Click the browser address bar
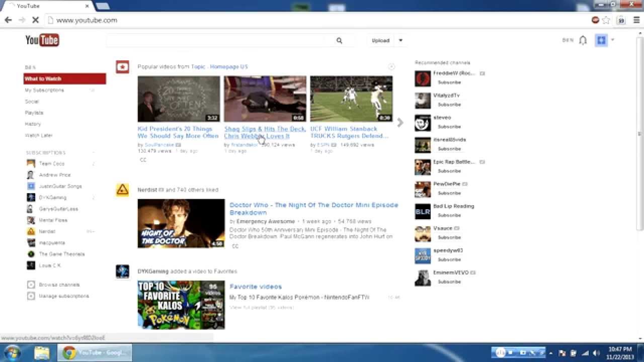The image size is (644, 362). [x=317, y=20]
